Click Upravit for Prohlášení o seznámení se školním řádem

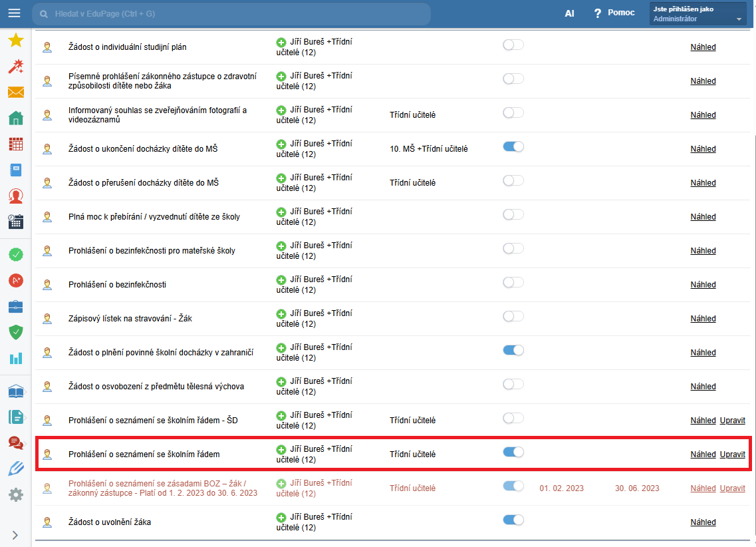[x=732, y=455]
